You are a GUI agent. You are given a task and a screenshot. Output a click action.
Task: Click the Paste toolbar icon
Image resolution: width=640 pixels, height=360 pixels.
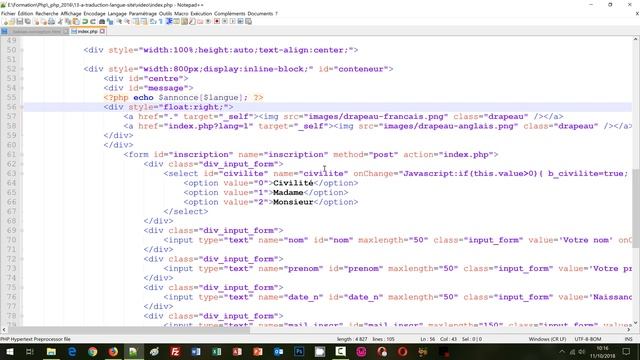(x=76, y=22)
